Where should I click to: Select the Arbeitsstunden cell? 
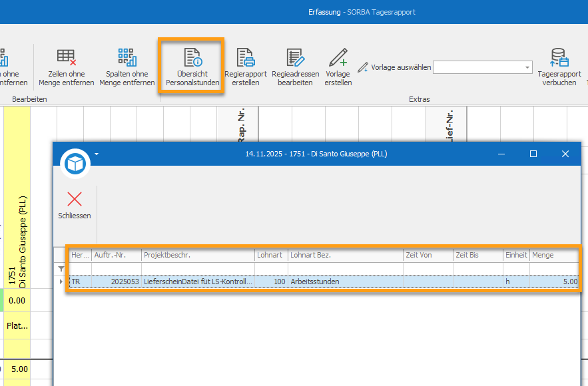346,282
